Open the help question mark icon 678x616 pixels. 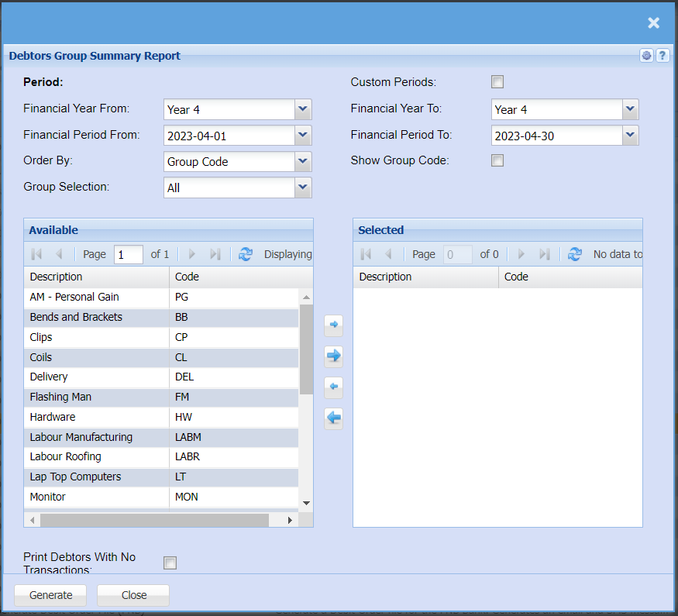tap(663, 56)
